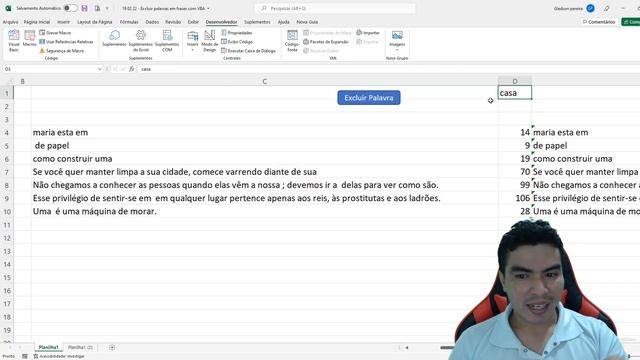The image size is (640, 360).
Task: Select cell D1 containing casa
Action: [515, 93]
